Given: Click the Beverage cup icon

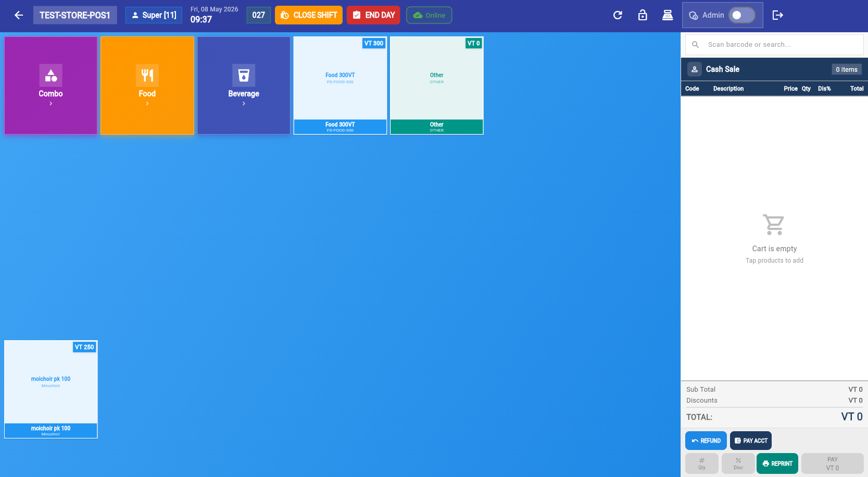Looking at the screenshot, I should pos(244,75).
